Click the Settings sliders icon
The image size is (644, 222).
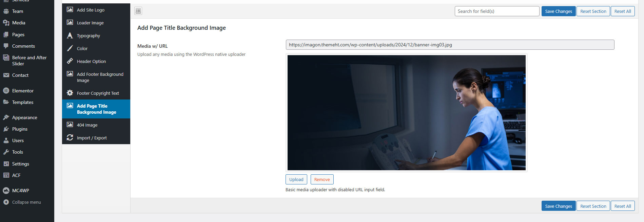[6, 164]
